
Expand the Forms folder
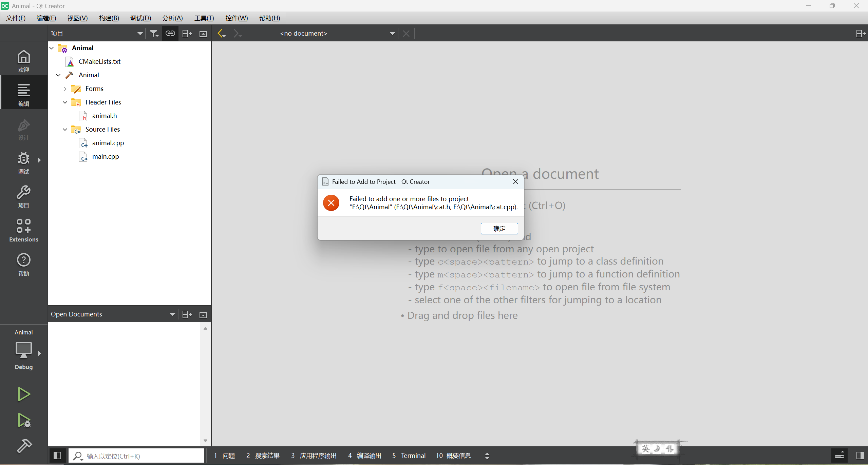pyautogui.click(x=65, y=89)
